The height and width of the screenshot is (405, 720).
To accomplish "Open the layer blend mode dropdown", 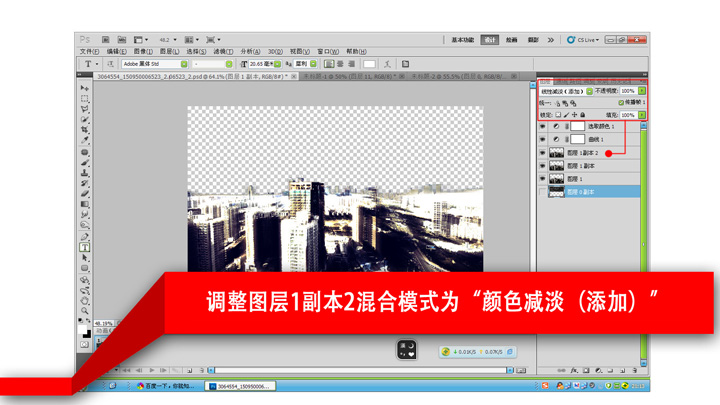I will coord(589,91).
